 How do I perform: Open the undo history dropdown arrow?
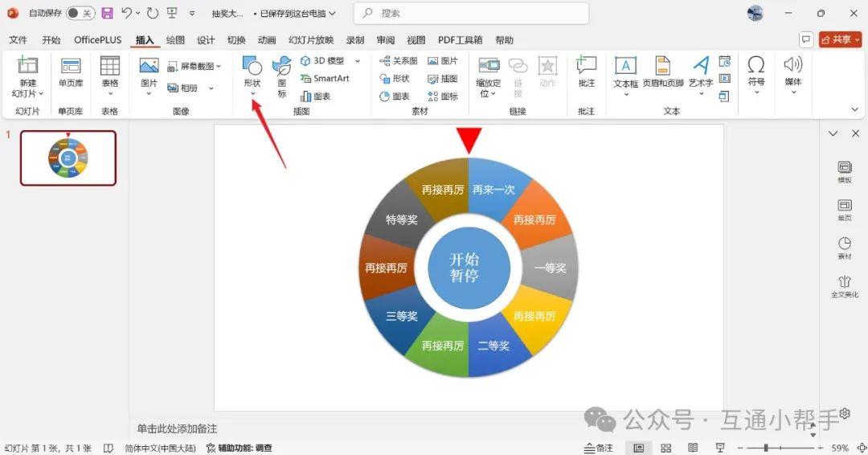click(x=138, y=13)
